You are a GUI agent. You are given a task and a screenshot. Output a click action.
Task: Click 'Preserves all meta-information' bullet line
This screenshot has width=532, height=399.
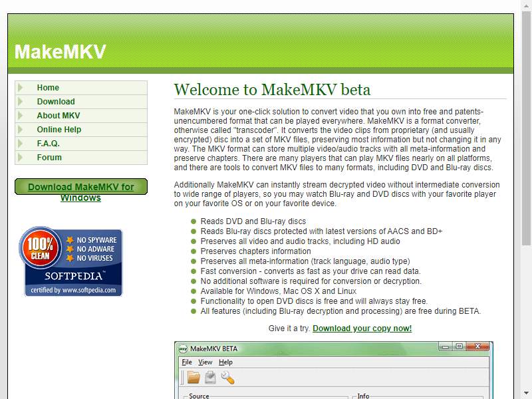pyautogui.click(x=305, y=261)
